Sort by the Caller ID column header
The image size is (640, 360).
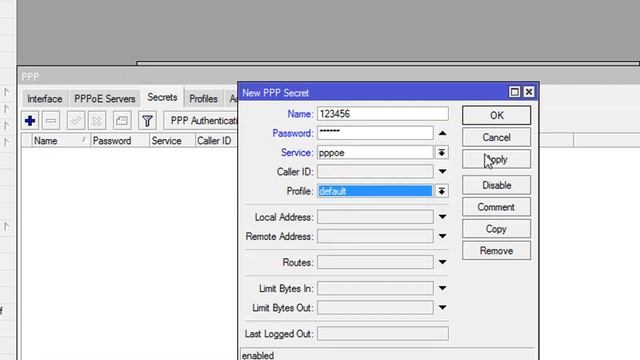click(x=216, y=141)
